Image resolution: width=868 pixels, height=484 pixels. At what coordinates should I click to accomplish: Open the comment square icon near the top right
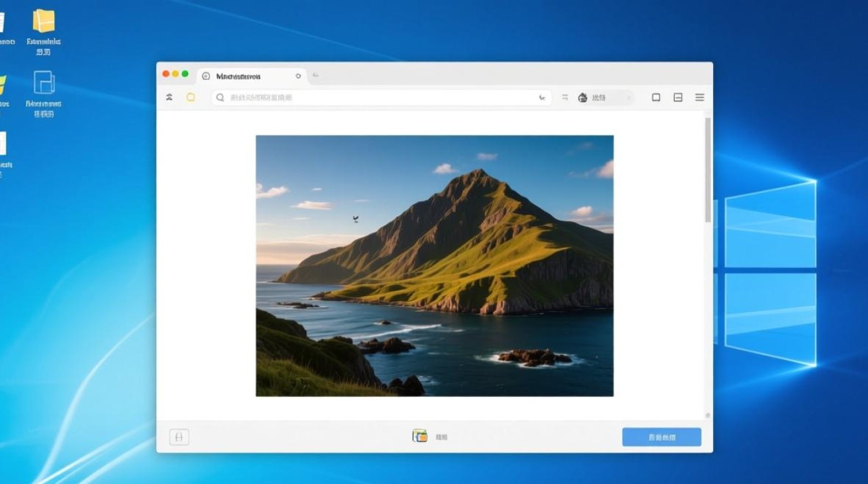pyautogui.click(x=657, y=97)
